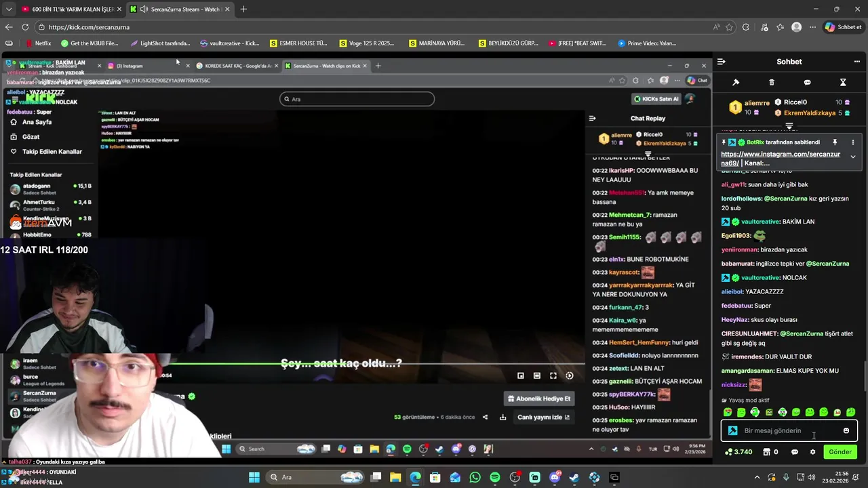Open the LightShot tarafında bookmark
The width and height of the screenshot is (868, 488).
pos(159,43)
